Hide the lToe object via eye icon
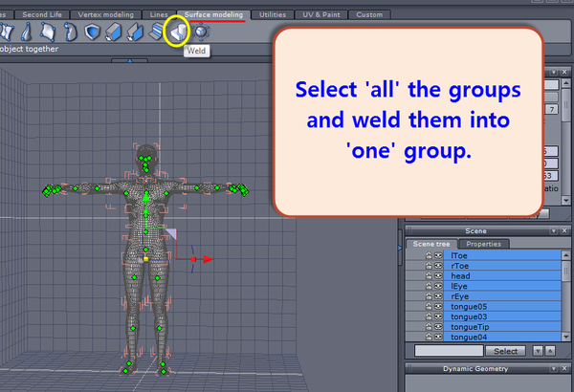The image size is (574, 392). click(438, 255)
